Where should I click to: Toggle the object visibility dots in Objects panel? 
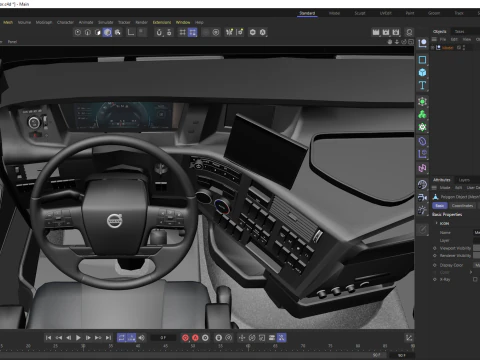[464, 48]
